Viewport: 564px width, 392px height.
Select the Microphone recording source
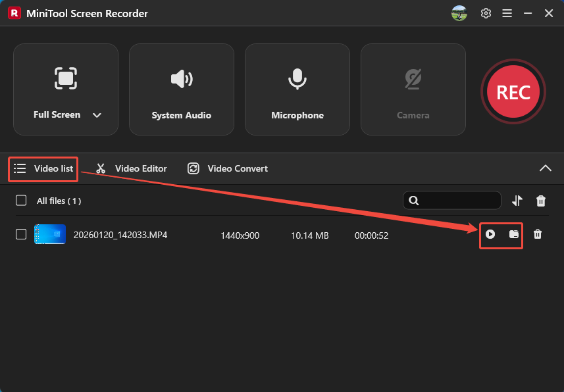coord(297,89)
